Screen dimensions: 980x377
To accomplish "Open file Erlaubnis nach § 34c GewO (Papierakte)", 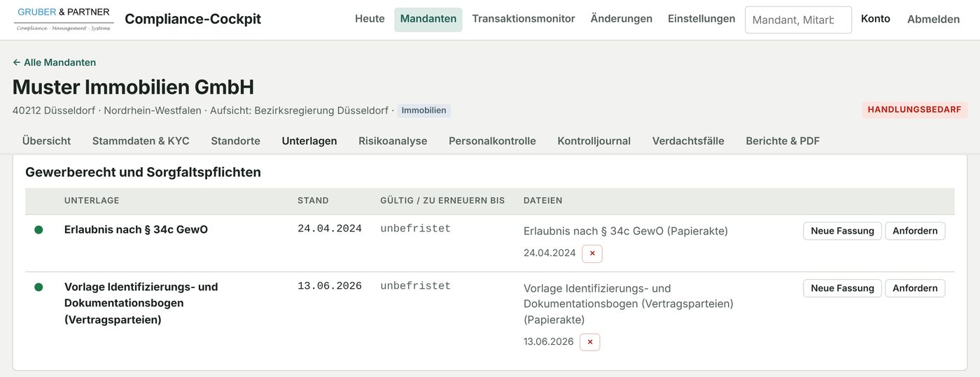I will pyautogui.click(x=626, y=231).
